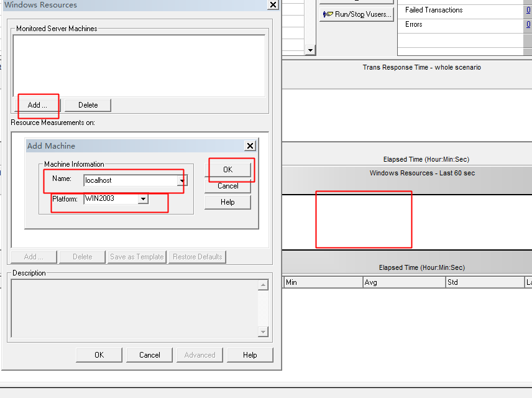Click Add under Resource Measurements
The width and height of the screenshot is (532, 398).
tap(34, 257)
